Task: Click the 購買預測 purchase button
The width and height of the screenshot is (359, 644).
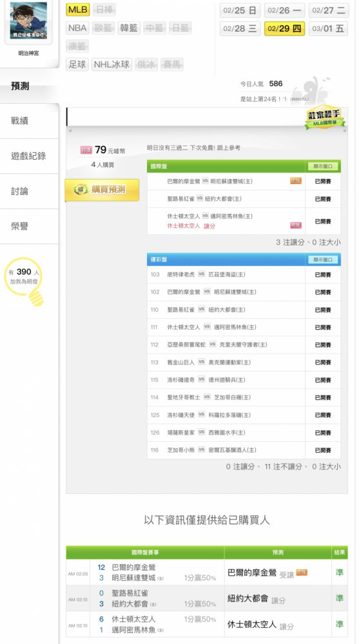Action: pyautogui.click(x=102, y=190)
